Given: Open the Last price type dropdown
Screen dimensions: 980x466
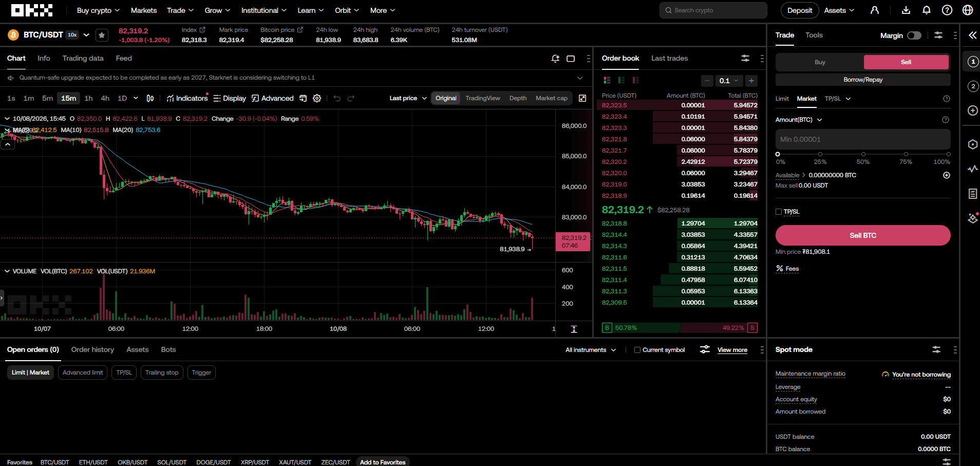Looking at the screenshot, I should (x=408, y=98).
